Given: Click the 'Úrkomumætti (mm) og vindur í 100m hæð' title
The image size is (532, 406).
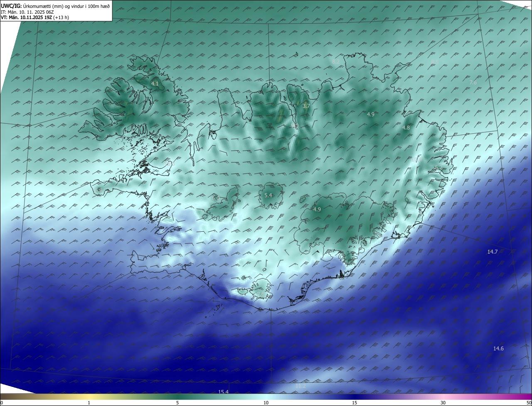Looking at the screenshot, I should coord(66,6).
